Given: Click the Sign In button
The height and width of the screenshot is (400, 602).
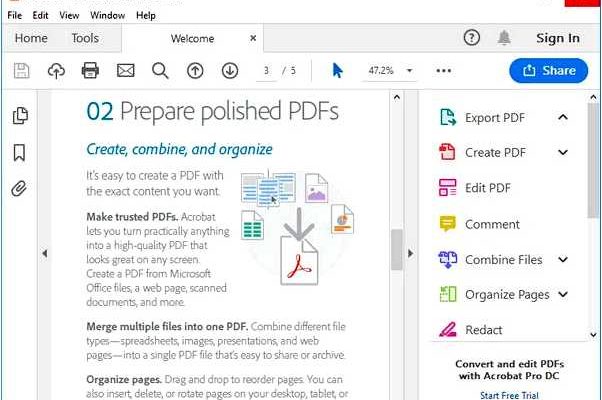Looking at the screenshot, I should [x=558, y=38].
